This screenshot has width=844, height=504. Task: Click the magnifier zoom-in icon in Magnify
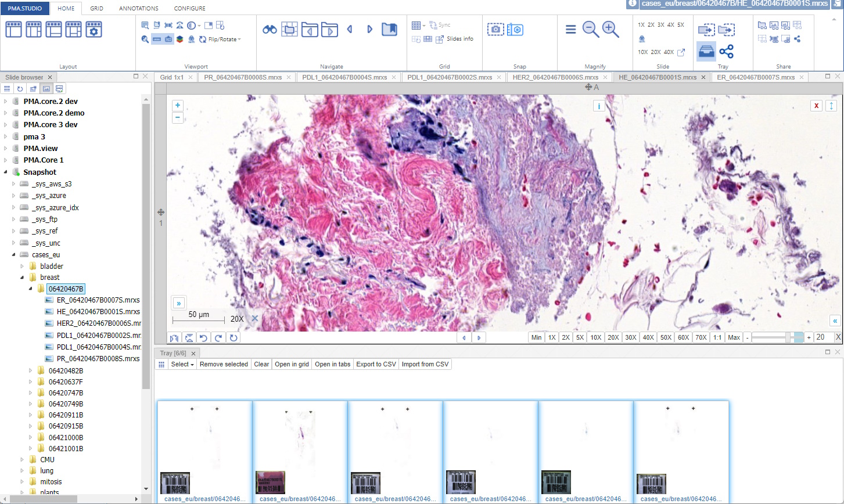[x=610, y=30]
